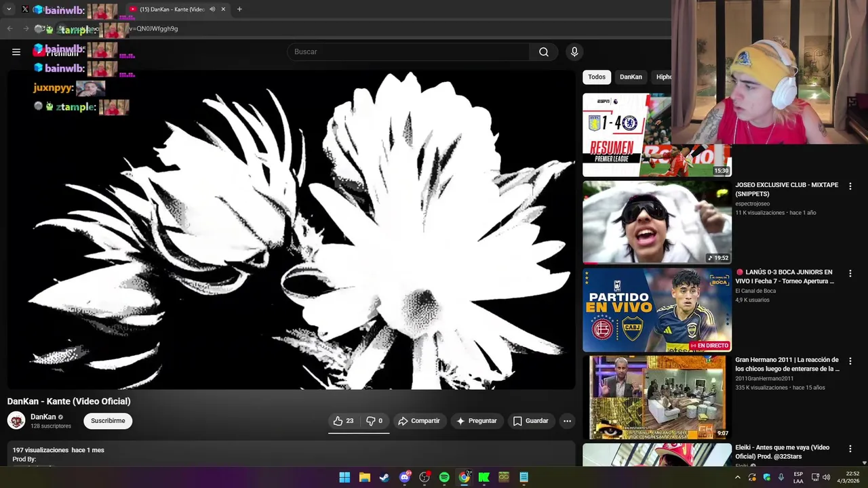
Task: Open Windows Security shield tray icon
Action: [x=766, y=477]
